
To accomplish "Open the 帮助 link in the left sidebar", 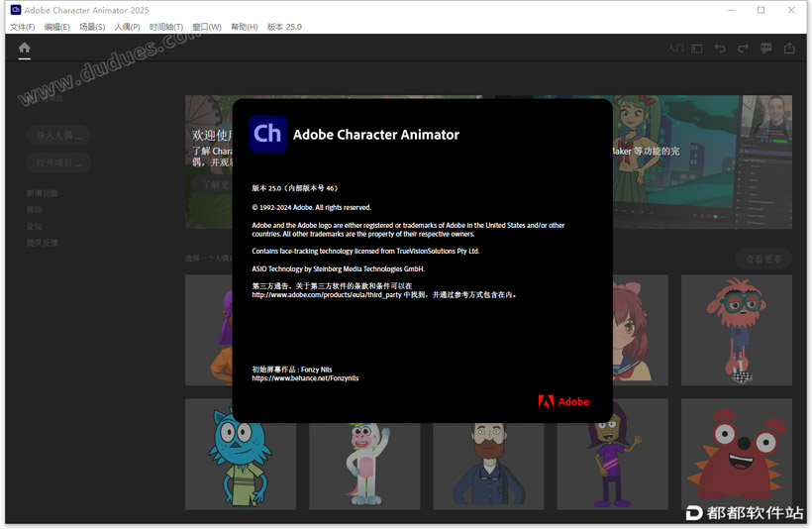I will point(35,210).
